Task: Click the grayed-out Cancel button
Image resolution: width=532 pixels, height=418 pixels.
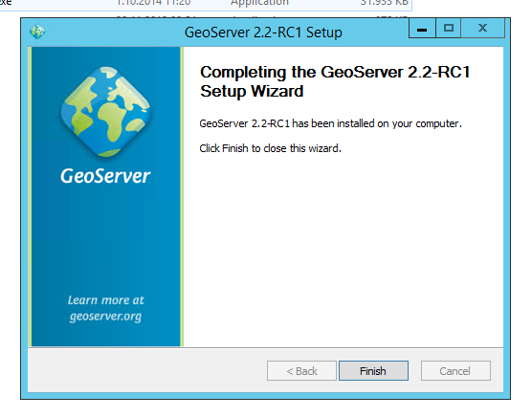Action: [x=455, y=371]
